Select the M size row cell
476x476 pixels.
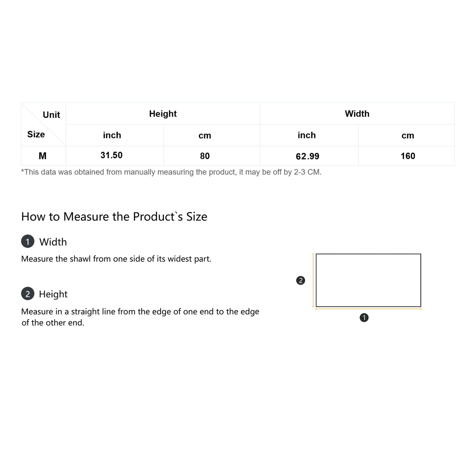click(42, 156)
